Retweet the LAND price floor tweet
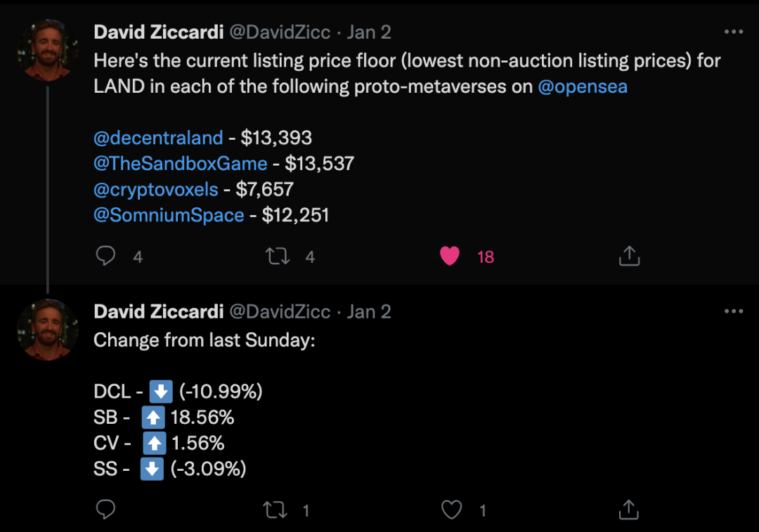 point(278,257)
